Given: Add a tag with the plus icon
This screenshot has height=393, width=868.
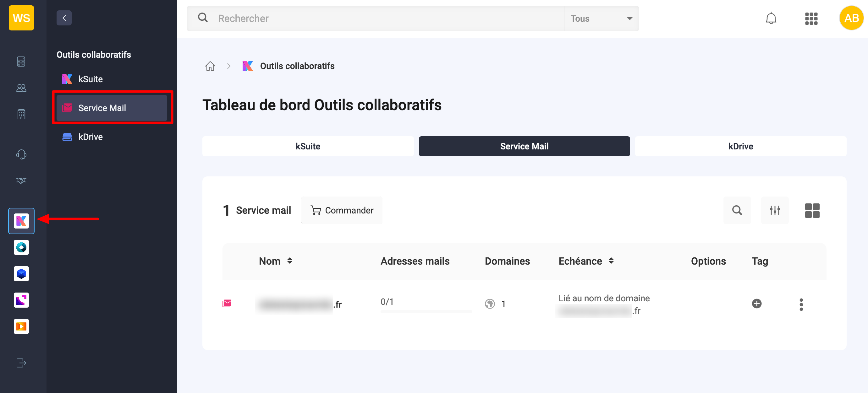Looking at the screenshot, I should 757,304.
